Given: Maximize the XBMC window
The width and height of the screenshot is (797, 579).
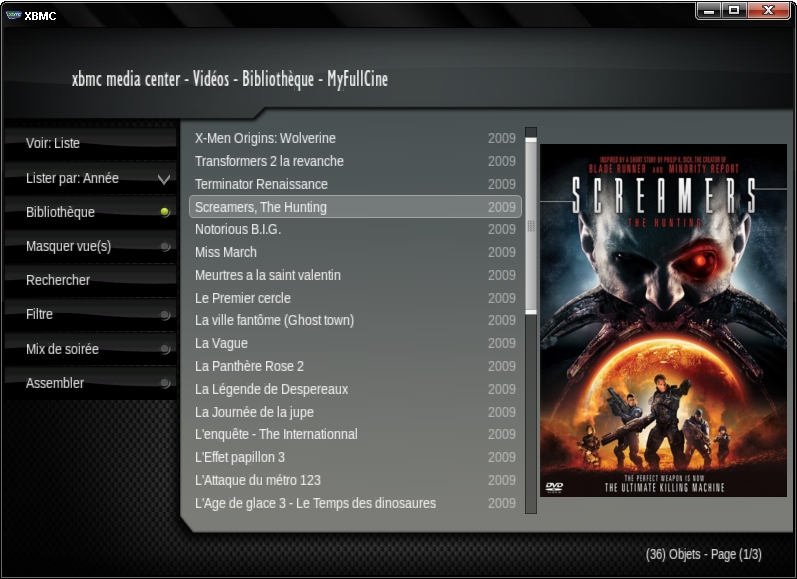Looking at the screenshot, I should (734, 10).
